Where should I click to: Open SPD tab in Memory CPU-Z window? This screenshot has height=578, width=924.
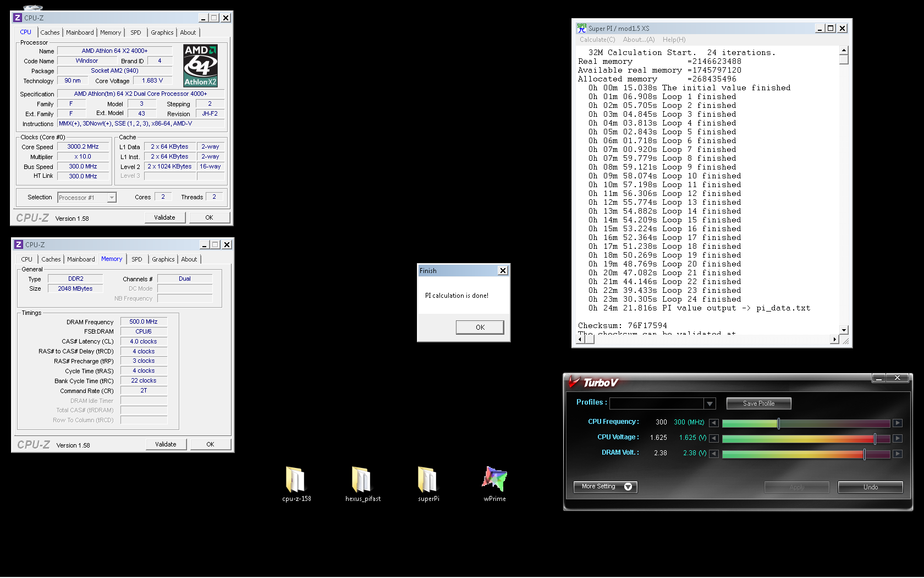(137, 259)
